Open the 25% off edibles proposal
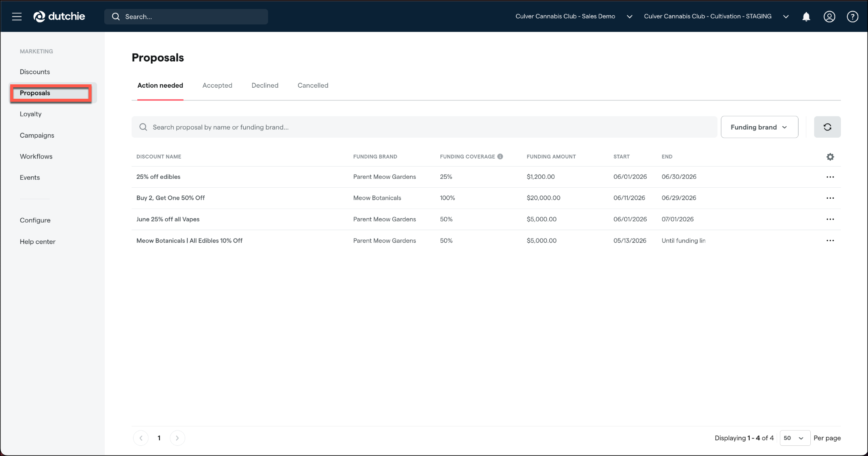 [x=158, y=177]
